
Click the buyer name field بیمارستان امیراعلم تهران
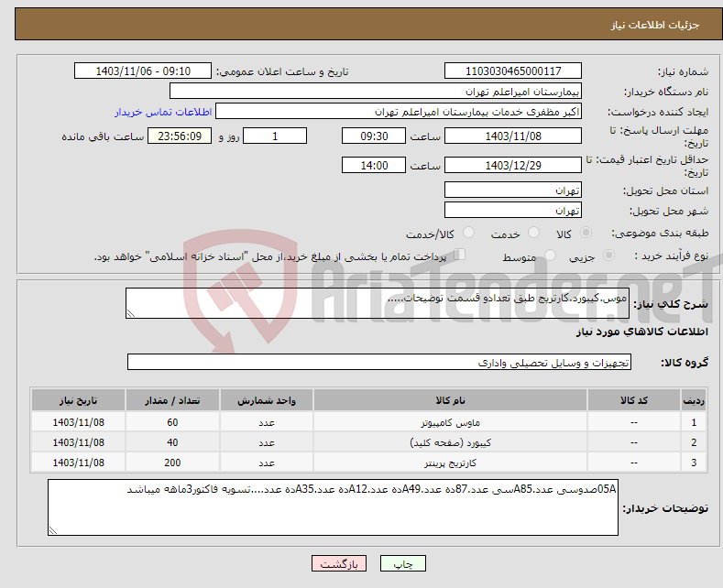pyautogui.click(x=376, y=92)
